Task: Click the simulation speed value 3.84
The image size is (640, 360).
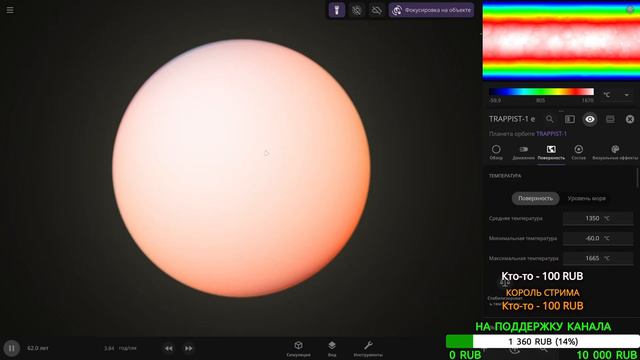Action: [109, 348]
